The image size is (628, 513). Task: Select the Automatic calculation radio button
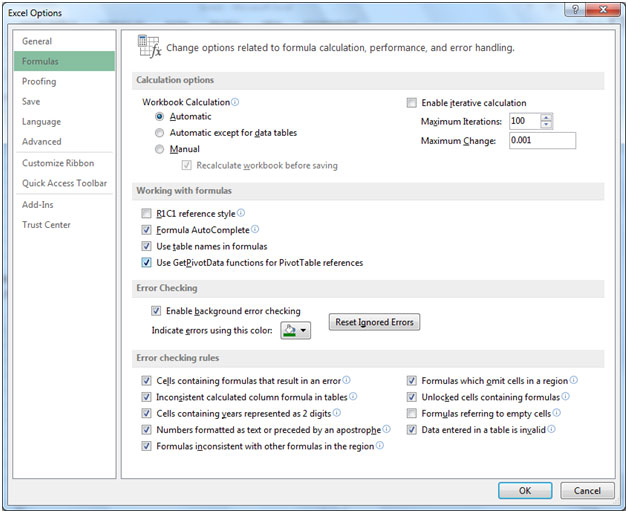[x=159, y=117]
